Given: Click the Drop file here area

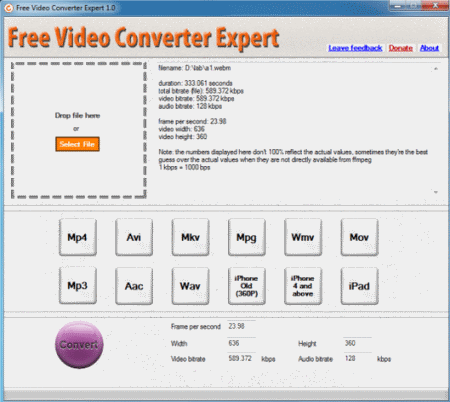Looking at the screenshot, I should click(79, 130).
